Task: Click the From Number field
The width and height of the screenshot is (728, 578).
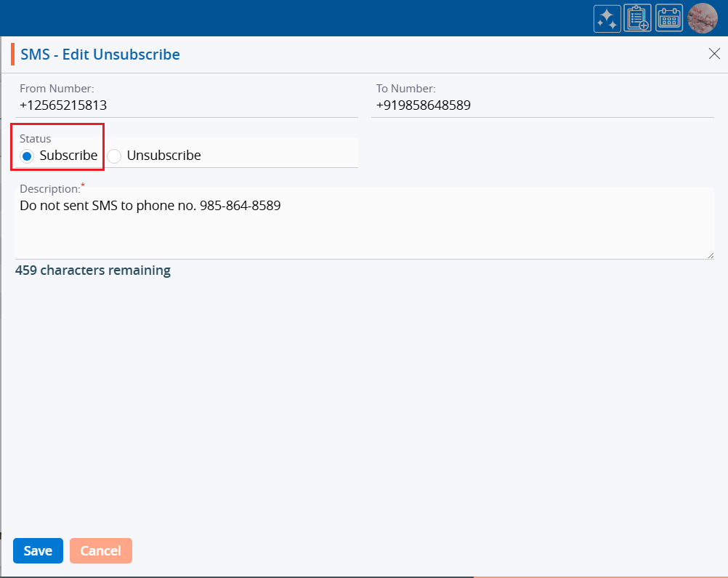Action: pos(186,105)
